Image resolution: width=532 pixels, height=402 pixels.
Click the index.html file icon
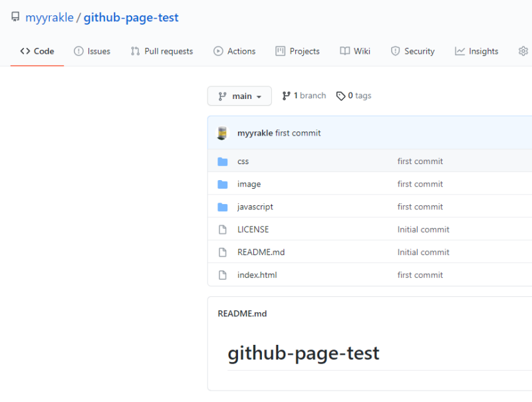pyautogui.click(x=223, y=274)
